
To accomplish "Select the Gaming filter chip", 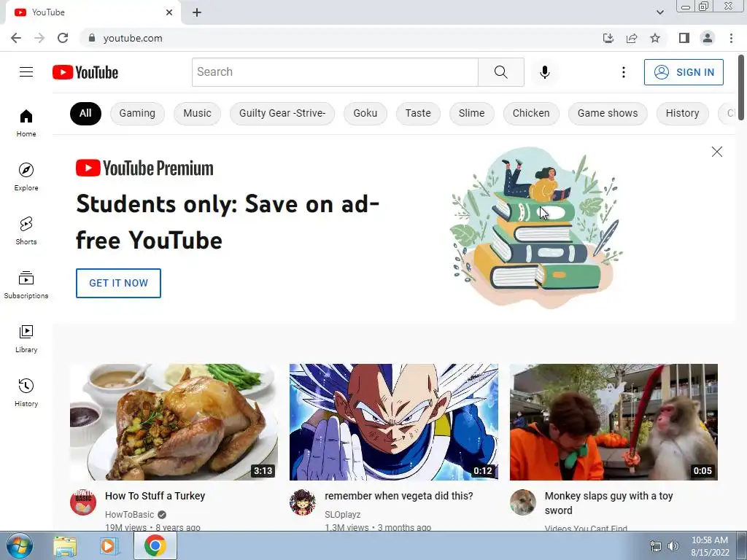I will [137, 113].
